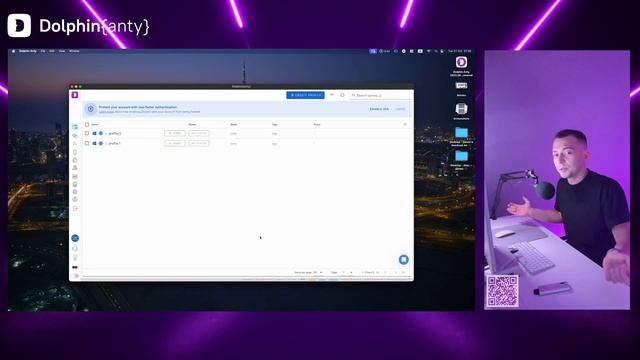This screenshot has height=360, width=640.
Task: Click the Windows OS icon of profile 2
Action: (x=94, y=133)
